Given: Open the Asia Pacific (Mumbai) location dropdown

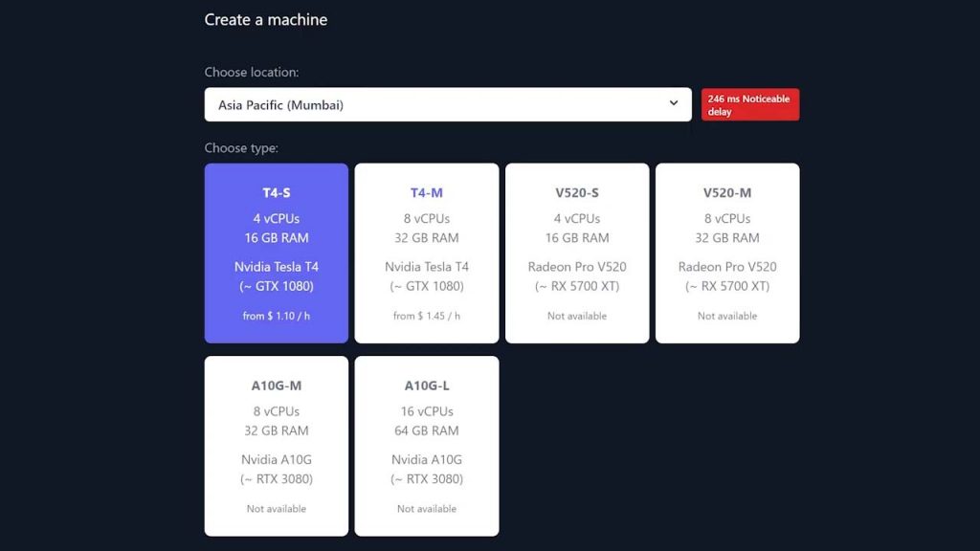Looking at the screenshot, I should click(x=448, y=104).
